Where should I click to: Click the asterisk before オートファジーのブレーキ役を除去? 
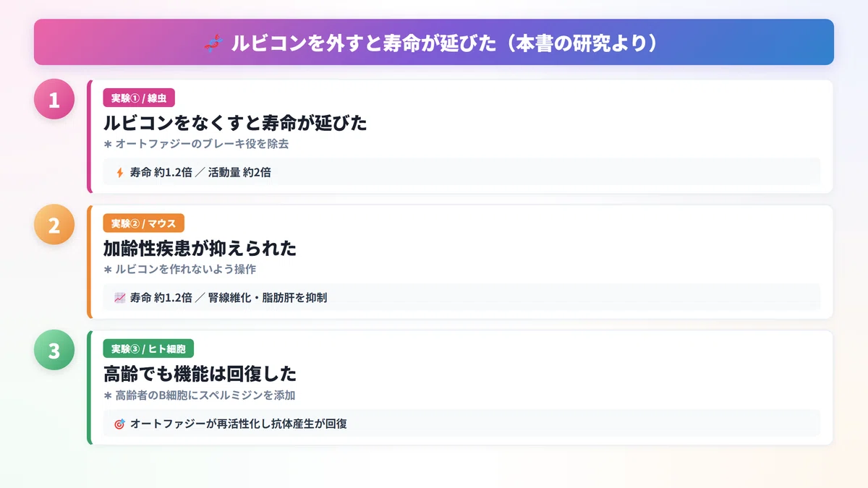tap(108, 144)
